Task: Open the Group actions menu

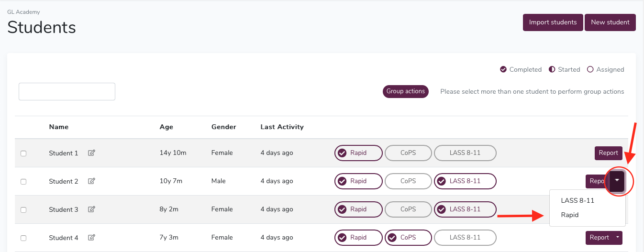Action: click(406, 91)
